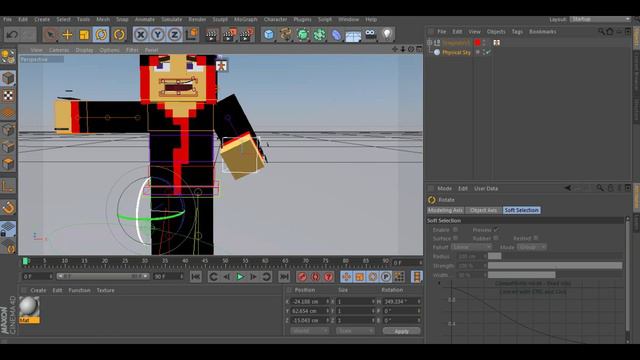640x360 pixels.
Task: Click the coordinate system icon
Action: coord(191,35)
